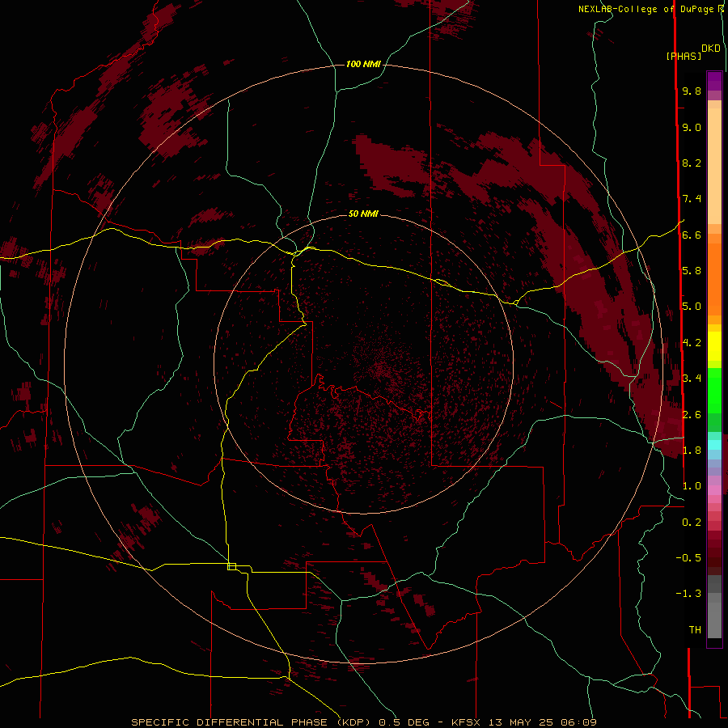Click the 0.2 value on the scale
Screen dimensions: 728x728
pos(692,523)
